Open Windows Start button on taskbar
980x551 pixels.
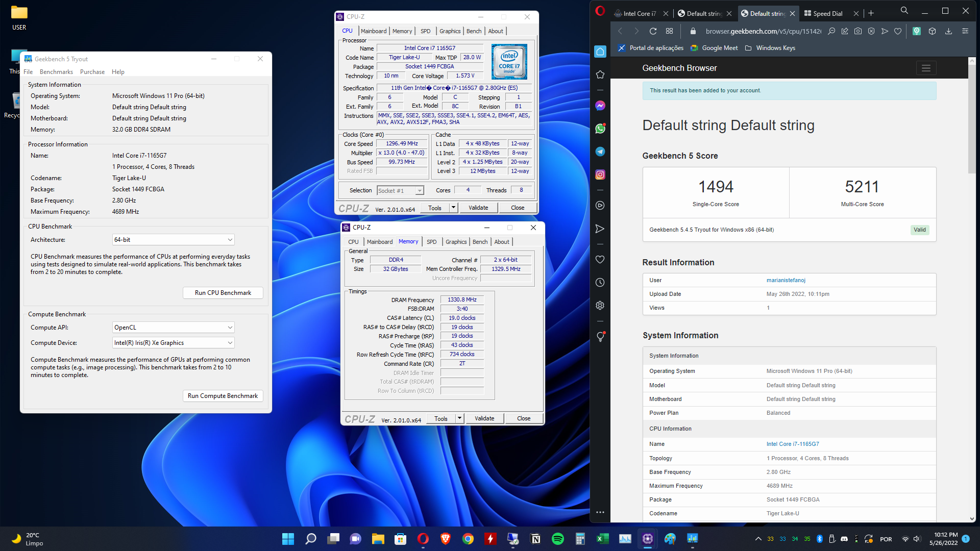(288, 539)
